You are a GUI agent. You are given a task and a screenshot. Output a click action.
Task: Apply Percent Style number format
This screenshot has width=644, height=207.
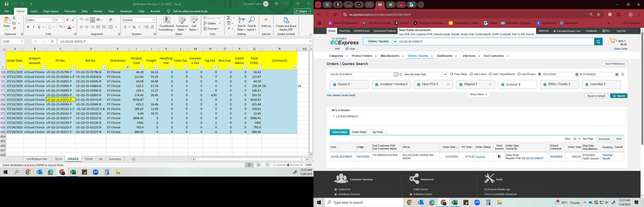(134, 27)
